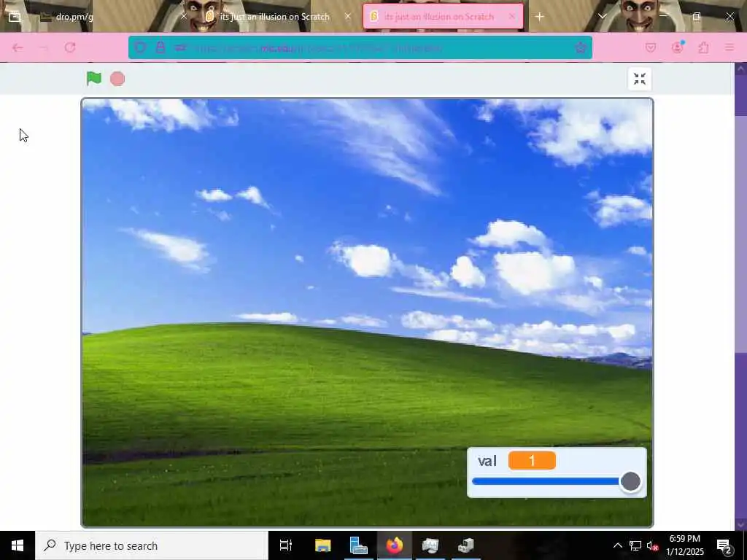747x560 pixels.
Task: Open the last app next to monitor icon
Action: pyautogui.click(x=466, y=545)
